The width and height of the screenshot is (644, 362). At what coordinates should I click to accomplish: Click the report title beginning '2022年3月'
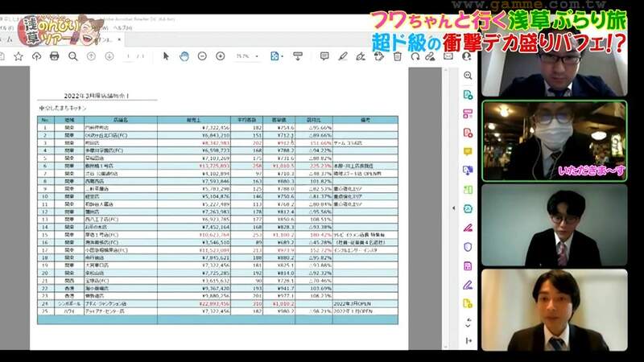click(x=97, y=96)
